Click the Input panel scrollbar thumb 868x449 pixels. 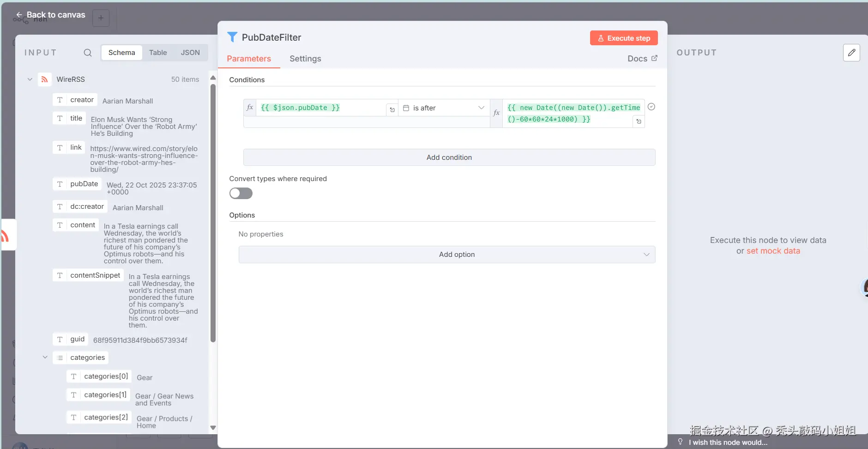coord(213,212)
